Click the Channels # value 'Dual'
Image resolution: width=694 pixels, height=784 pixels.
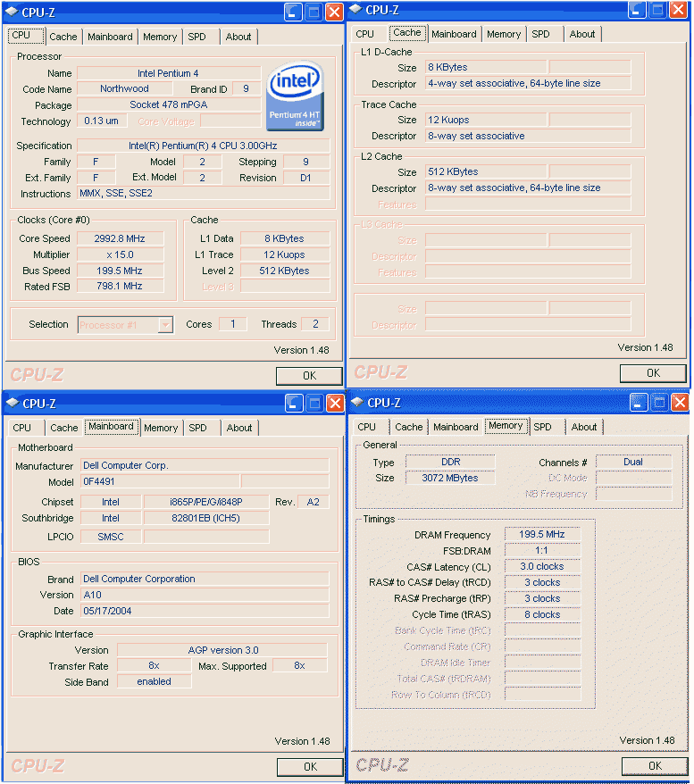pyautogui.click(x=633, y=462)
